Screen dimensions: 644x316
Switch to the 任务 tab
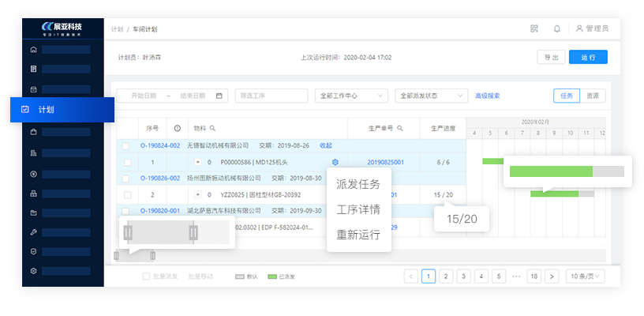567,96
